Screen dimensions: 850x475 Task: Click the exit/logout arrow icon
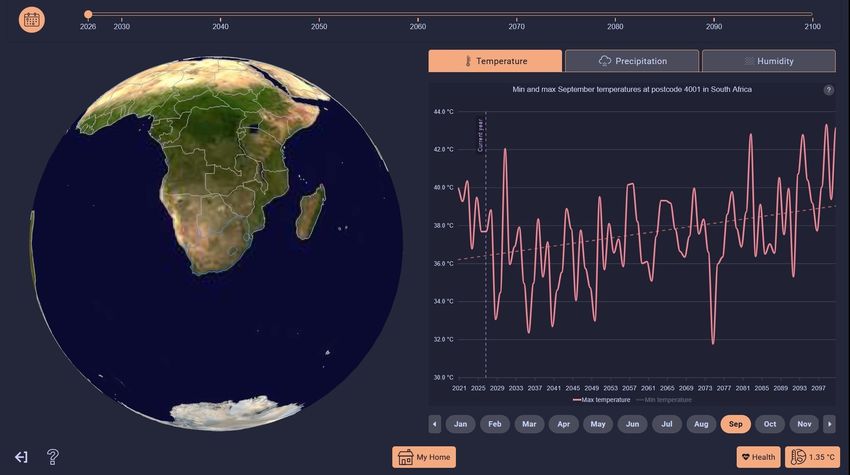(21, 457)
